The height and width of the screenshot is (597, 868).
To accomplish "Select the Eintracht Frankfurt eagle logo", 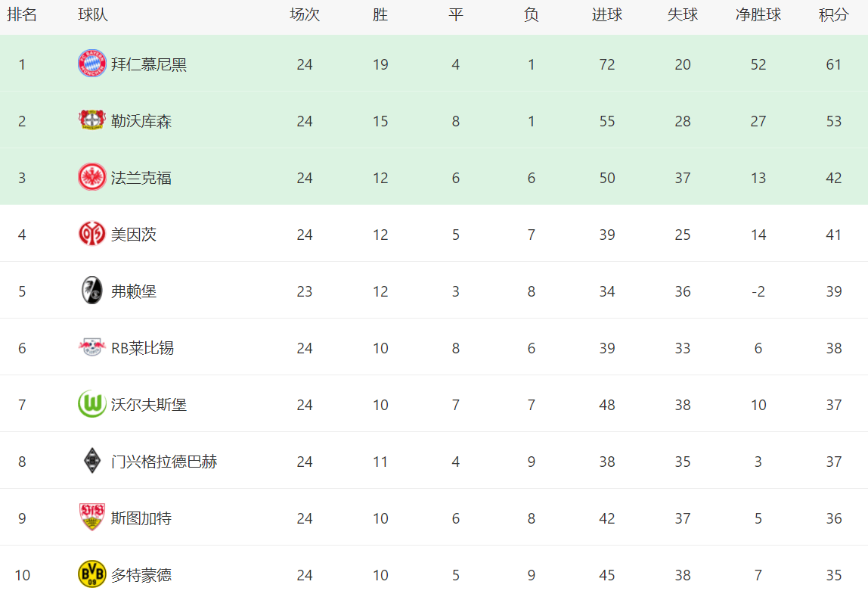I will [92, 177].
